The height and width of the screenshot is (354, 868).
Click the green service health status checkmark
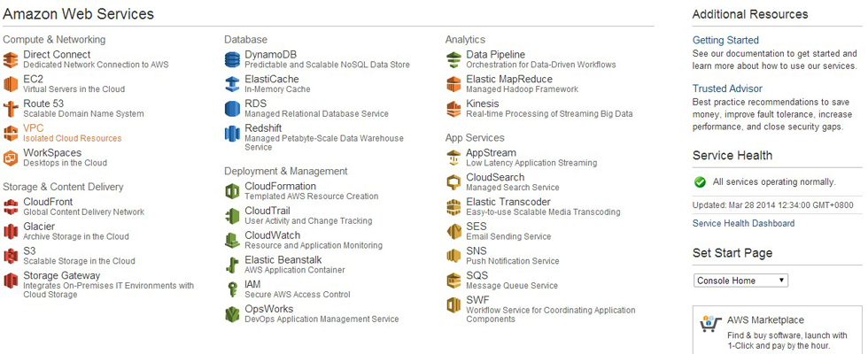tap(701, 182)
